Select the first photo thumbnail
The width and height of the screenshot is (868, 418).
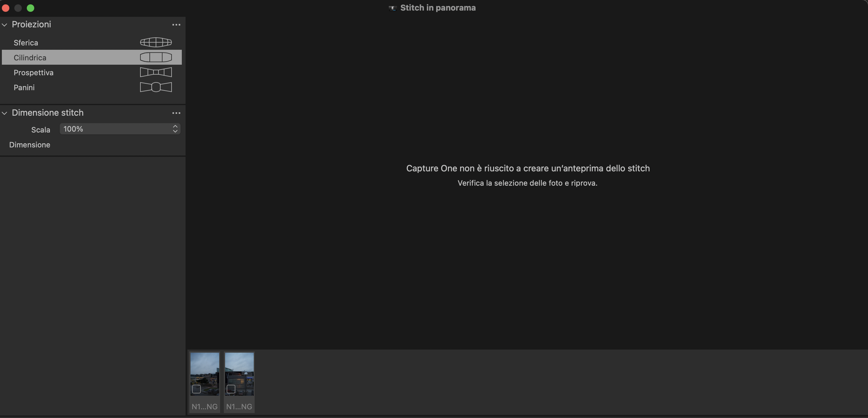(205, 374)
